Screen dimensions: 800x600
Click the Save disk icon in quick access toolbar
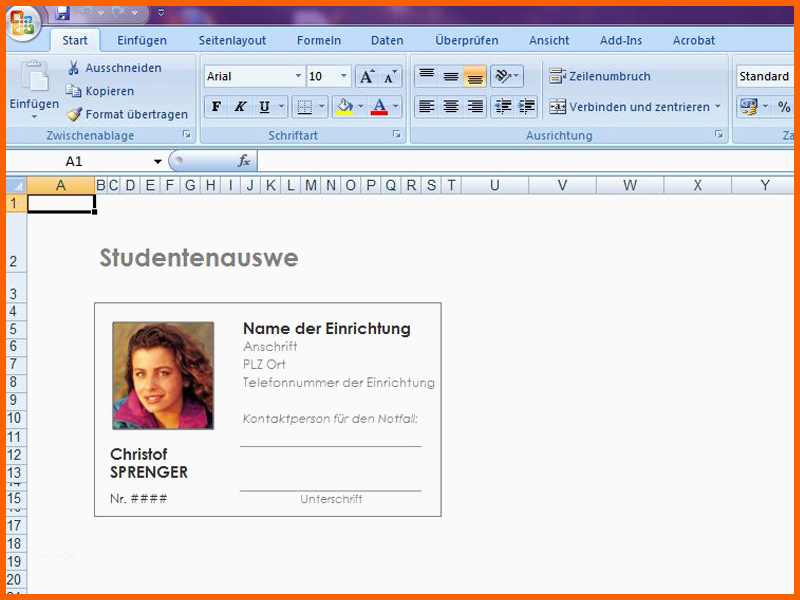pyautogui.click(x=62, y=13)
